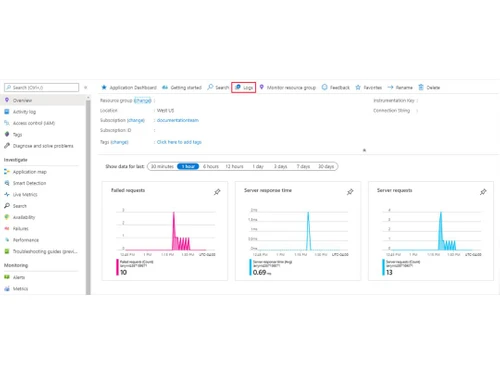Change Tags link
Viewport: 500px width, 375px height.
(119, 142)
